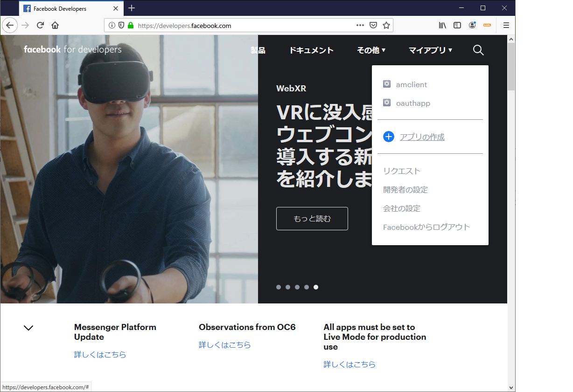573x392 pixels.
Task: Click the Messenger Platform Update heading
Action: [x=115, y=332]
